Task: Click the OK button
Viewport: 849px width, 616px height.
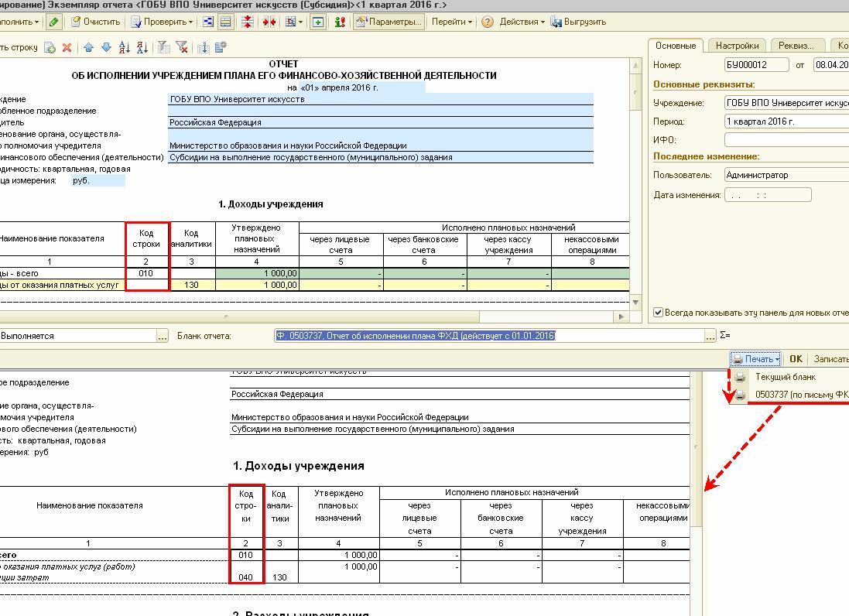Action: (796, 359)
